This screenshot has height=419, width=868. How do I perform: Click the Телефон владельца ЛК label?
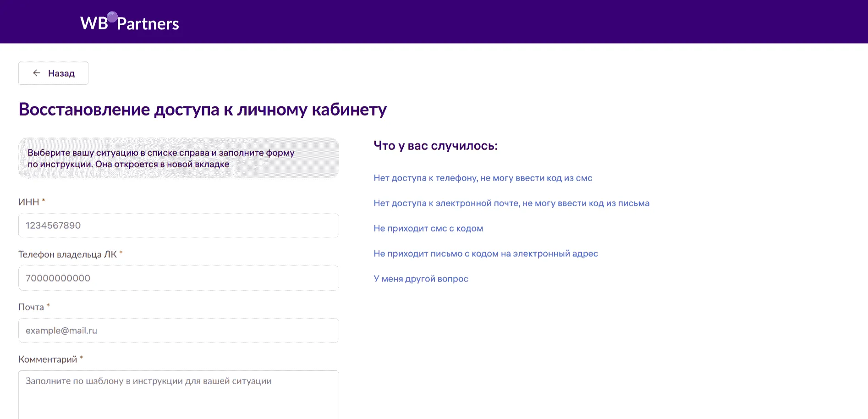point(67,254)
